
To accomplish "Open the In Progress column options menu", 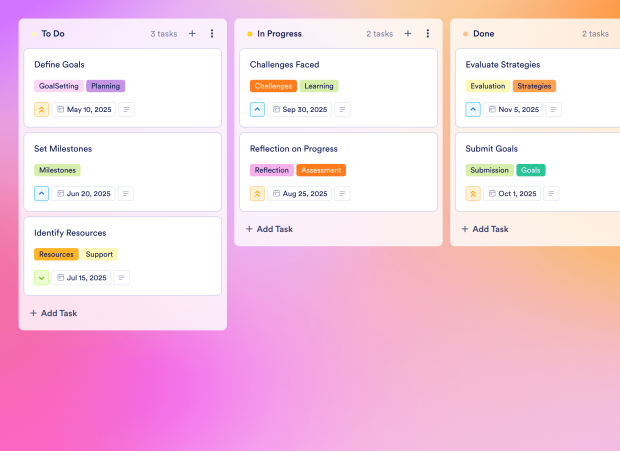I will tap(427, 34).
